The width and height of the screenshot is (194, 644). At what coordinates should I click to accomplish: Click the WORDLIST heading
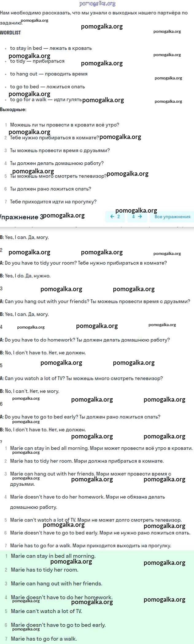coord(10,33)
